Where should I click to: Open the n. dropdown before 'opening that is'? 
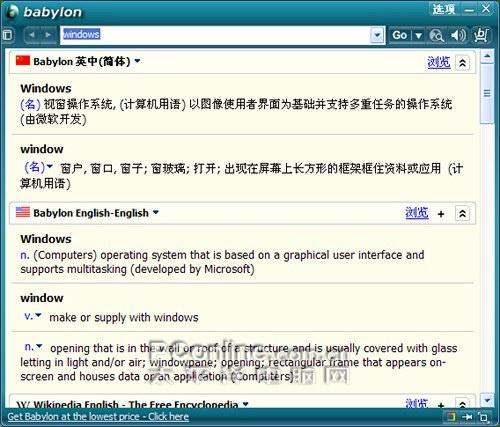click(x=40, y=346)
